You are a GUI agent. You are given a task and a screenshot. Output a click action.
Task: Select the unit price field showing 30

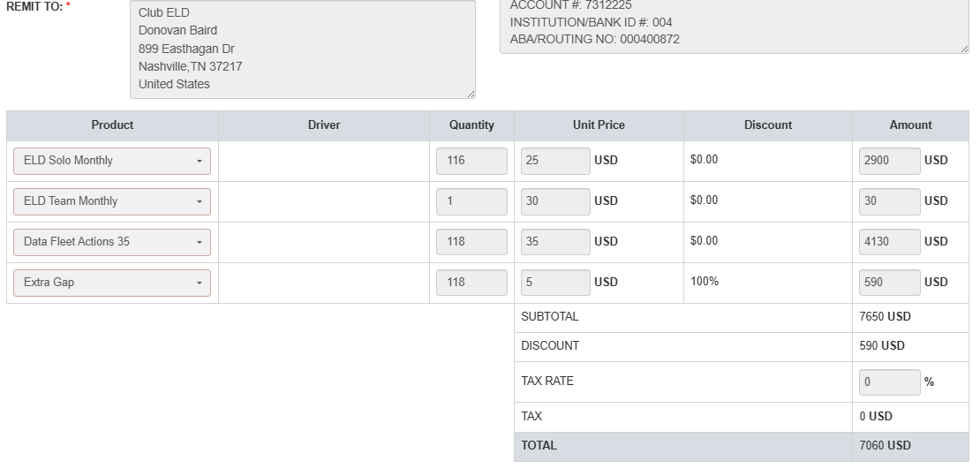tap(555, 201)
